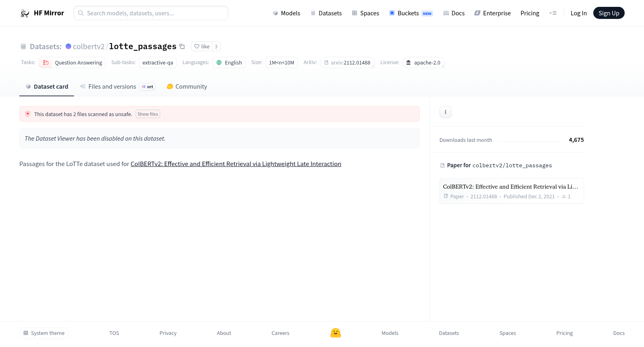Open the System theme switcher
The height and width of the screenshot is (347, 644).
coord(44,333)
